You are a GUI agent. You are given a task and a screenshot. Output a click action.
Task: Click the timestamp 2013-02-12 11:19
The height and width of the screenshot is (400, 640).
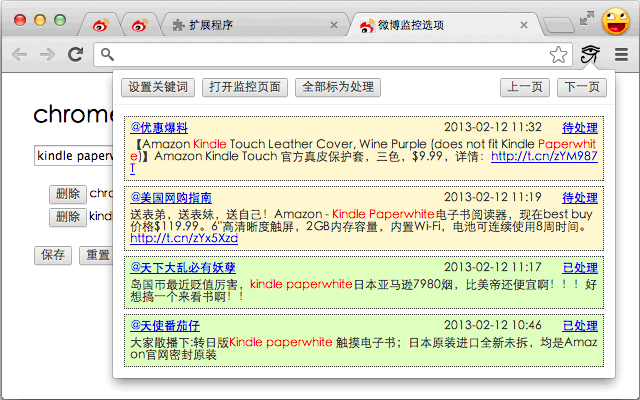pyautogui.click(x=493, y=198)
